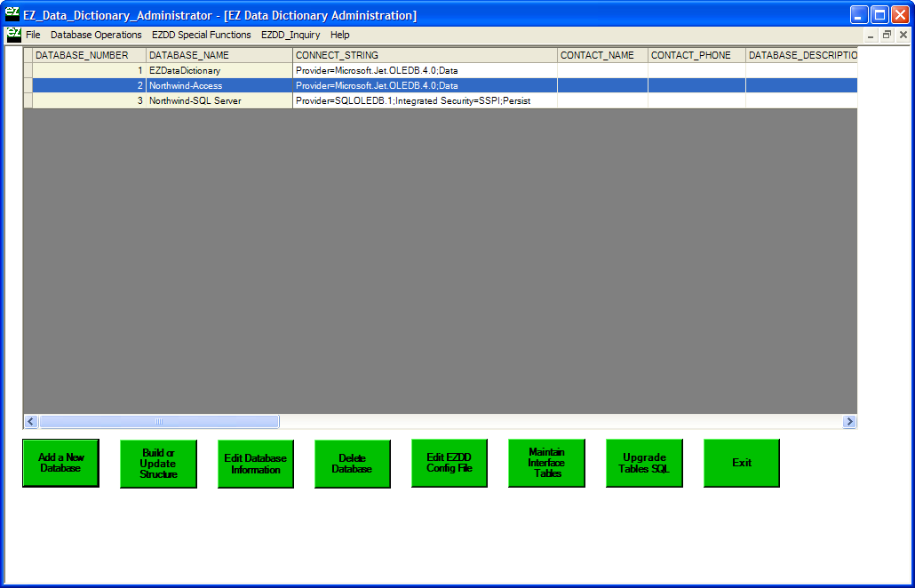Click the CONNECT_STRING column header
This screenshot has width=915, height=588.
[425, 55]
